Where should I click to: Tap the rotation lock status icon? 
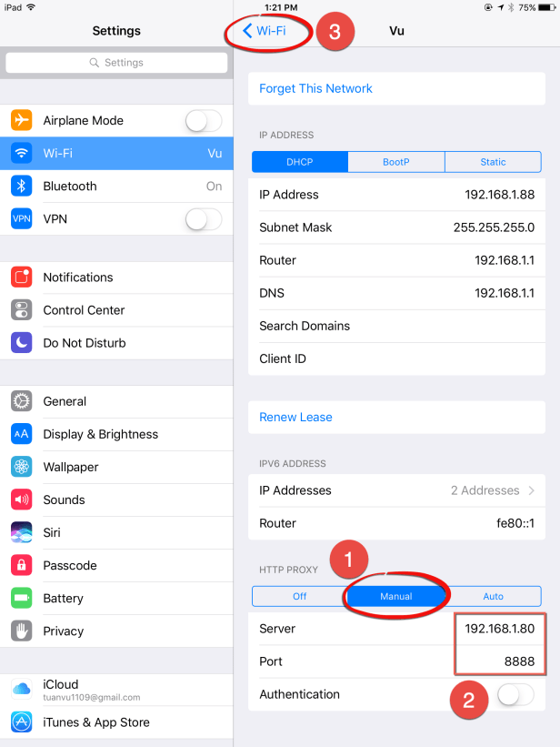[488, 7]
